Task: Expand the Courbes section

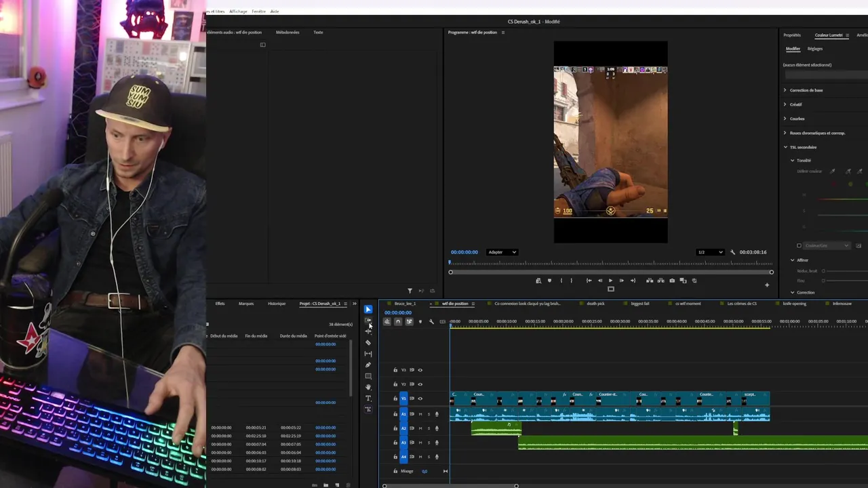Action: pos(785,119)
